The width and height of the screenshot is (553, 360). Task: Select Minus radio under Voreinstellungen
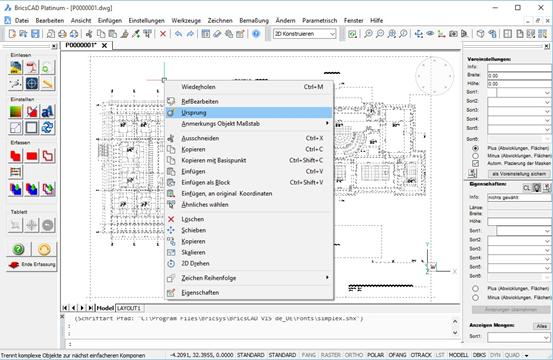click(x=475, y=155)
